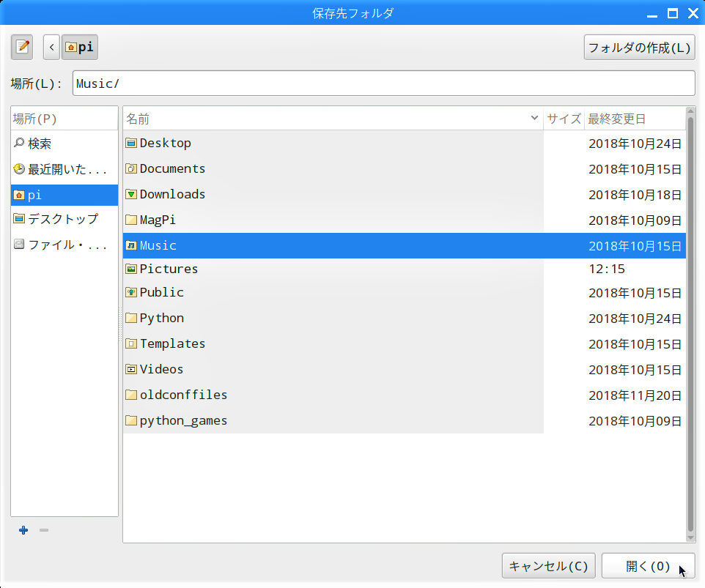Click the キャンセル button
The image size is (705, 588).
pyautogui.click(x=548, y=566)
